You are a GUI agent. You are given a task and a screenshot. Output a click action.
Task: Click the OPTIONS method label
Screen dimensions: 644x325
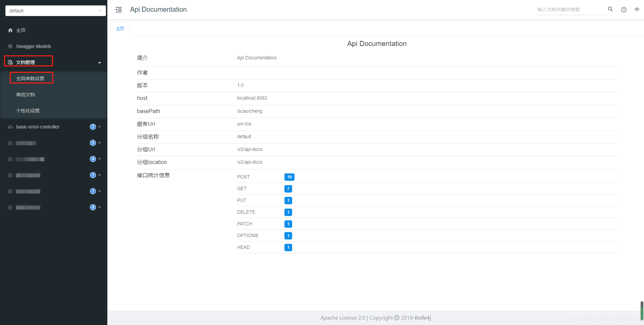248,236
